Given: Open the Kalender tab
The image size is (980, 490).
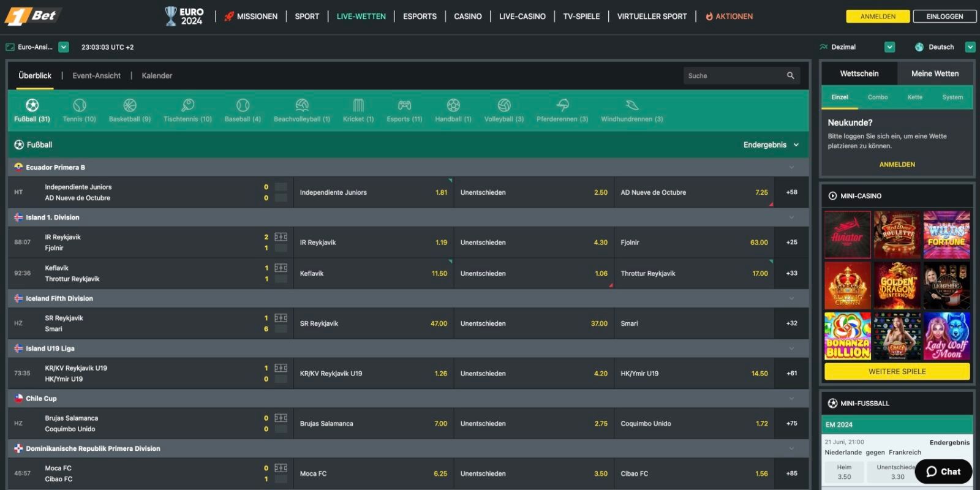Looking at the screenshot, I should 157,76.
